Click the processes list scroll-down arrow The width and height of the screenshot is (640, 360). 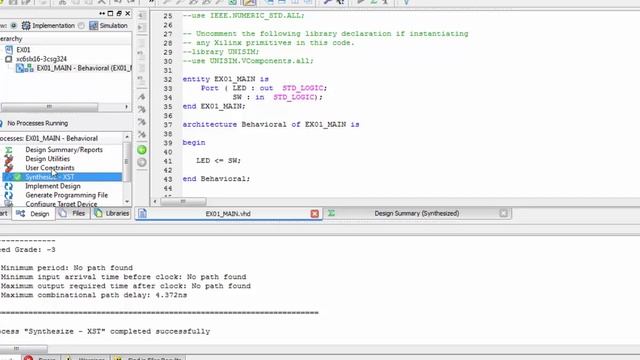pos(127,202)
